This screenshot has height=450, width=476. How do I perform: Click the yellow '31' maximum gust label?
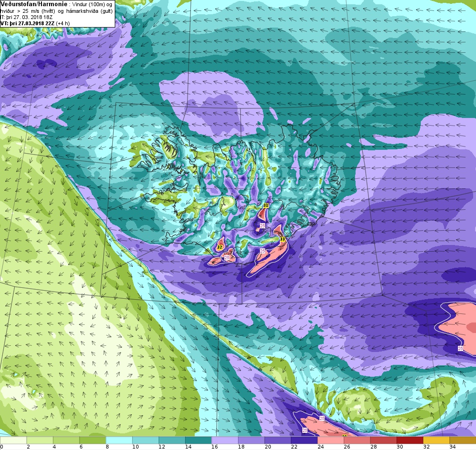point(266,205)
